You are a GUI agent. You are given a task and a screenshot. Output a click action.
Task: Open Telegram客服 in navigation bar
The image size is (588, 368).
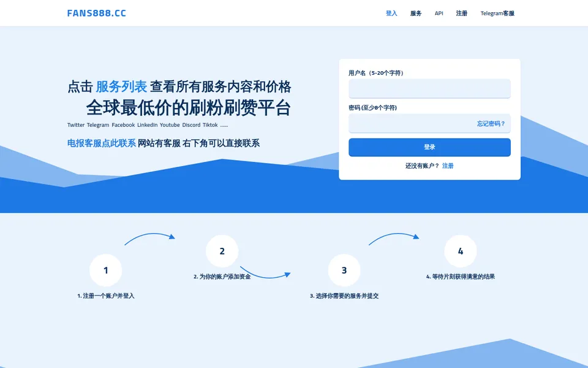click(x=497, y=13)
